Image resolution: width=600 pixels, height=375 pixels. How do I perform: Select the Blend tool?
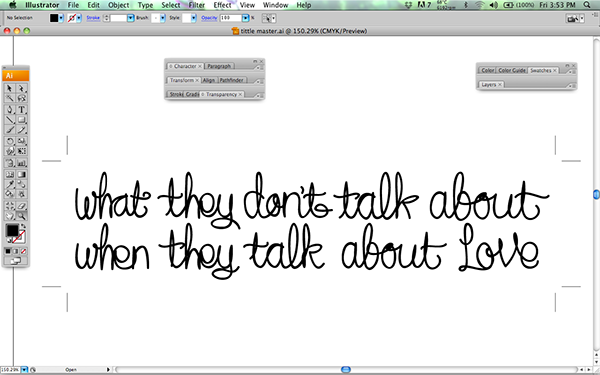tap(21, 184)
